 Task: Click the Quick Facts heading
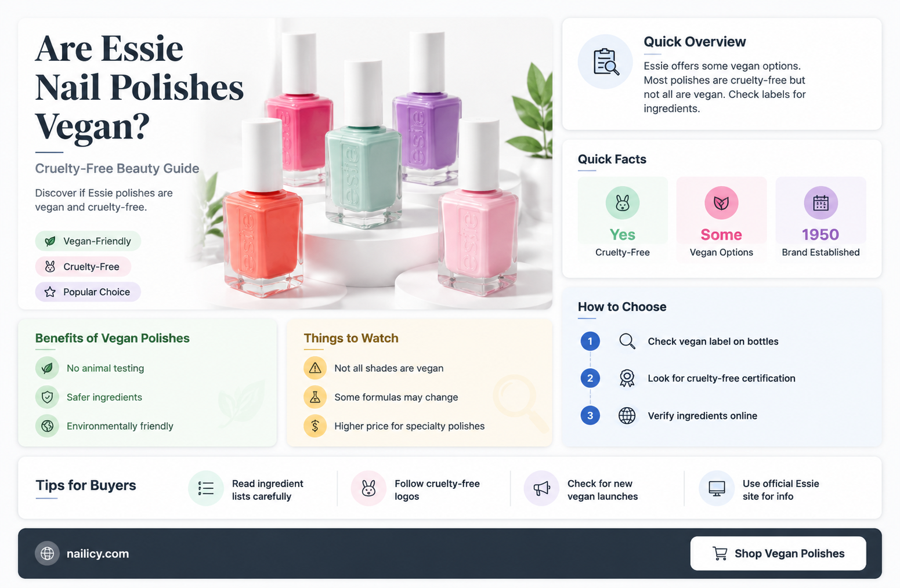click(x=612, y=159)
